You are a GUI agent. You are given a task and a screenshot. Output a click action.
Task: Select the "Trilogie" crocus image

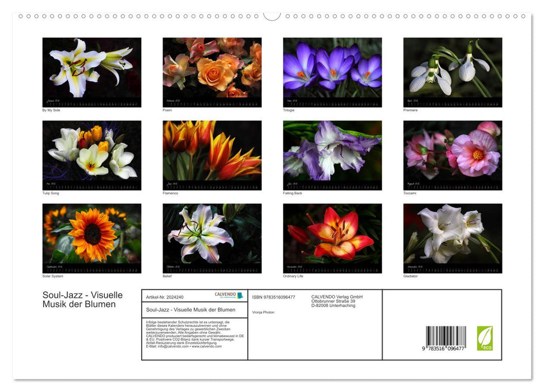point(332,72)
